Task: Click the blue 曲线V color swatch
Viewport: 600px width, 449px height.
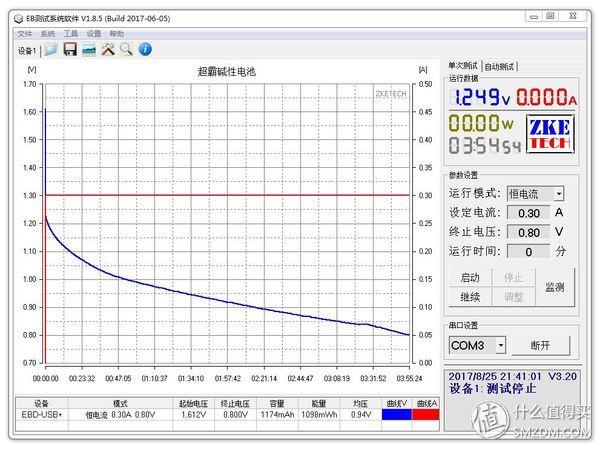Action: tap(397, 414)
